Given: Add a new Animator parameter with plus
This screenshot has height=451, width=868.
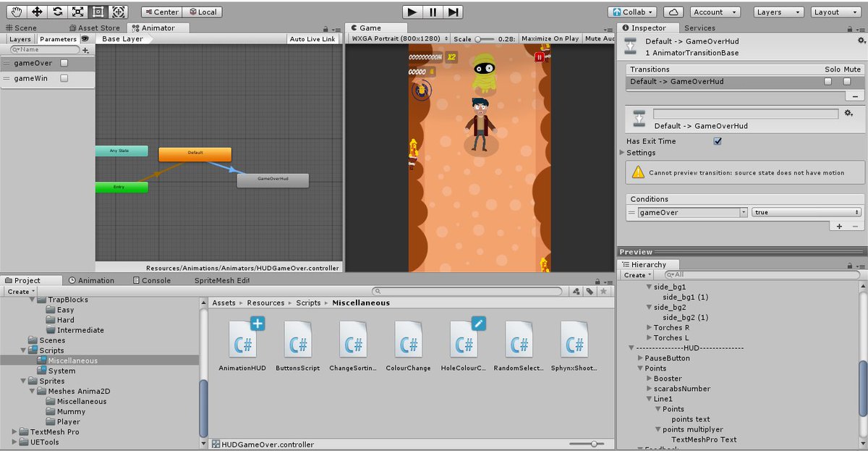Looking at the screenshot, I should pyautogui.click(x=86, y=50).
